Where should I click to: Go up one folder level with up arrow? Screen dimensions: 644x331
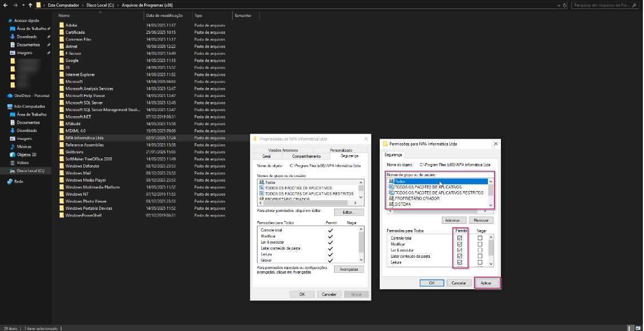(x=30, y=5)
